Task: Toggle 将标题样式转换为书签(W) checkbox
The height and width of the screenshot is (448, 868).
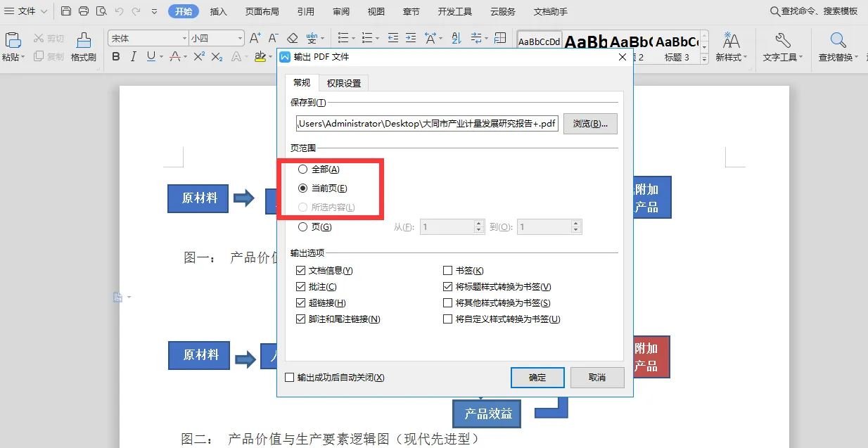Action: [447, 286]
